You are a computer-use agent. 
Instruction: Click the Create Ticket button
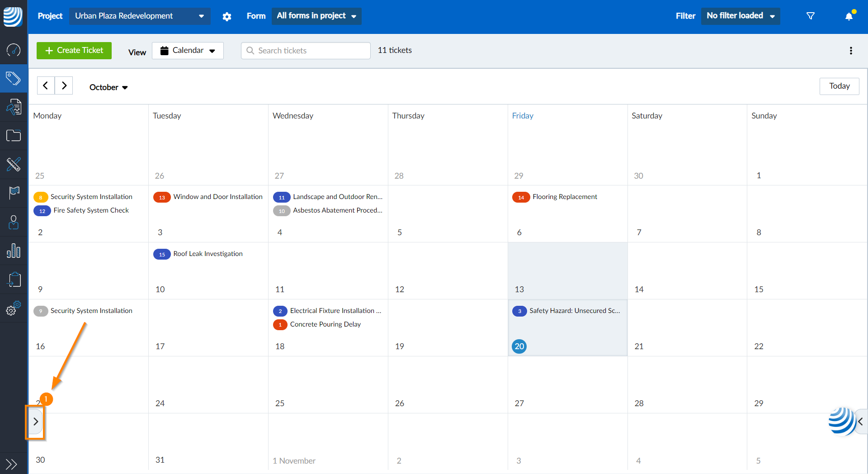[x=74, y=50]
